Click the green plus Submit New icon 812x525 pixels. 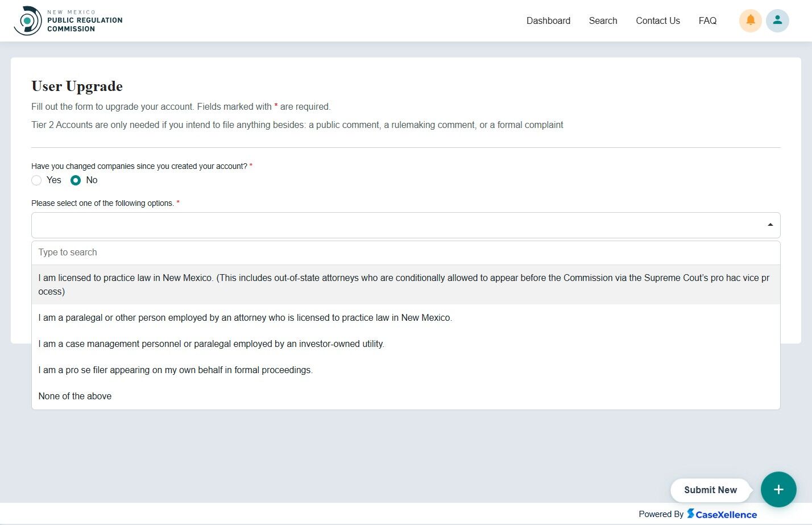pos(778,489)
